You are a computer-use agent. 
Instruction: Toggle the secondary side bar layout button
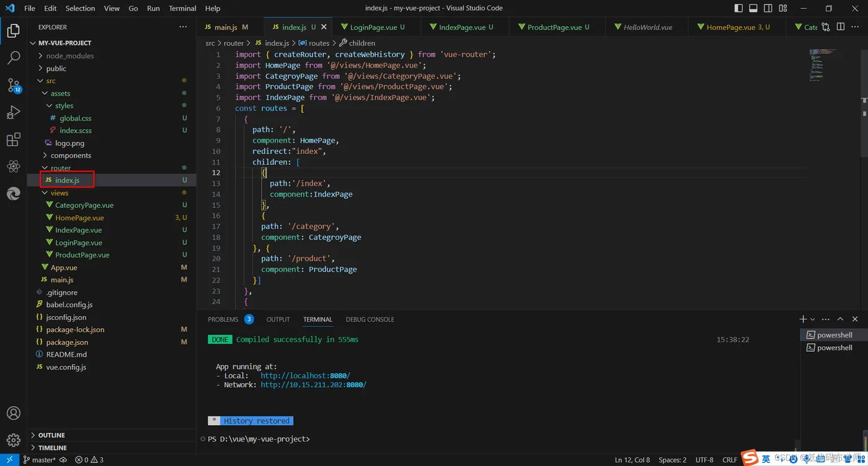[x=768, y=8]
